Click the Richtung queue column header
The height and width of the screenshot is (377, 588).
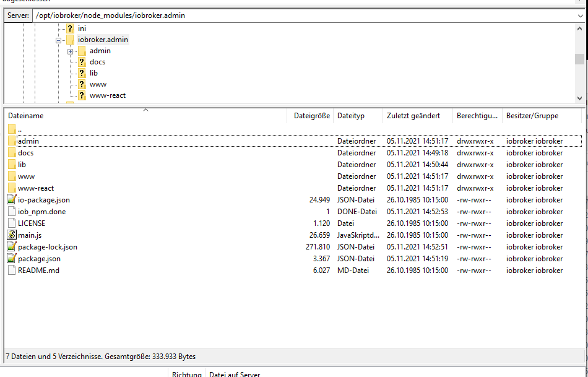(186, 374)
